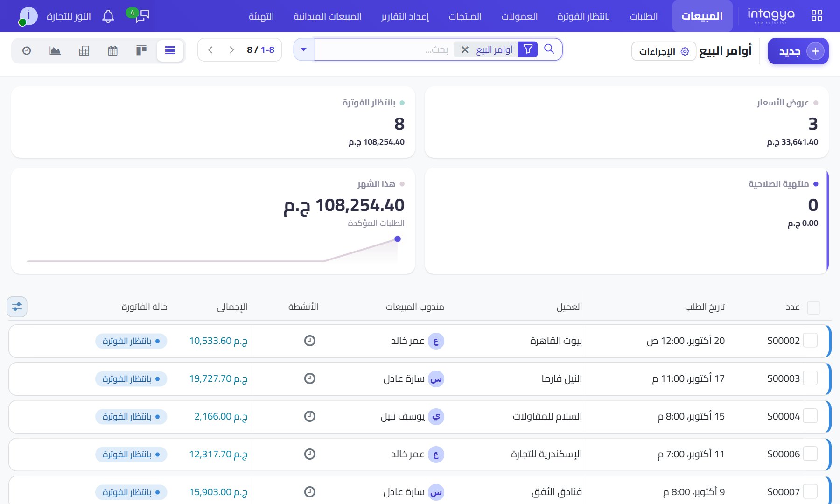
Task: Open the الطلبات menu
Action: [x=643, y=16]
